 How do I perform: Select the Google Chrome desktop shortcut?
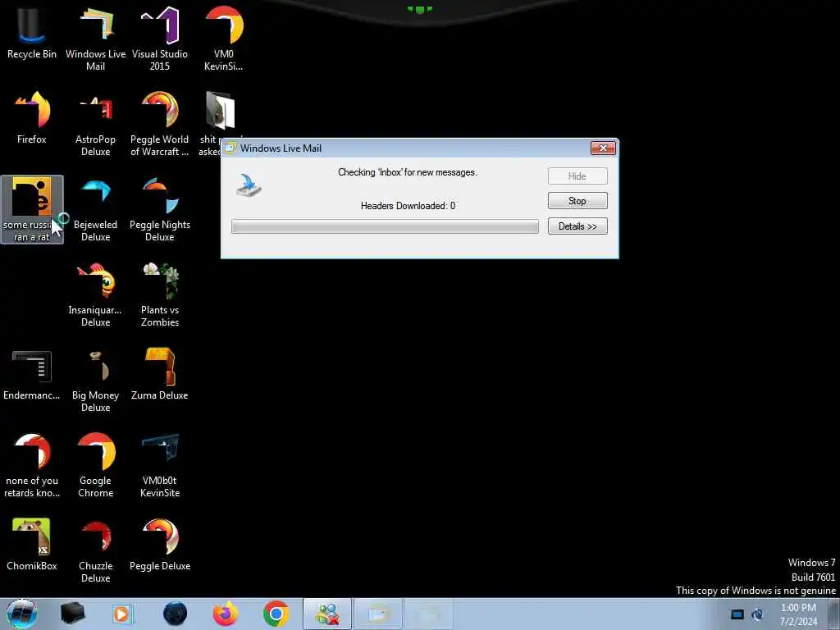click(x=95, y=465)
